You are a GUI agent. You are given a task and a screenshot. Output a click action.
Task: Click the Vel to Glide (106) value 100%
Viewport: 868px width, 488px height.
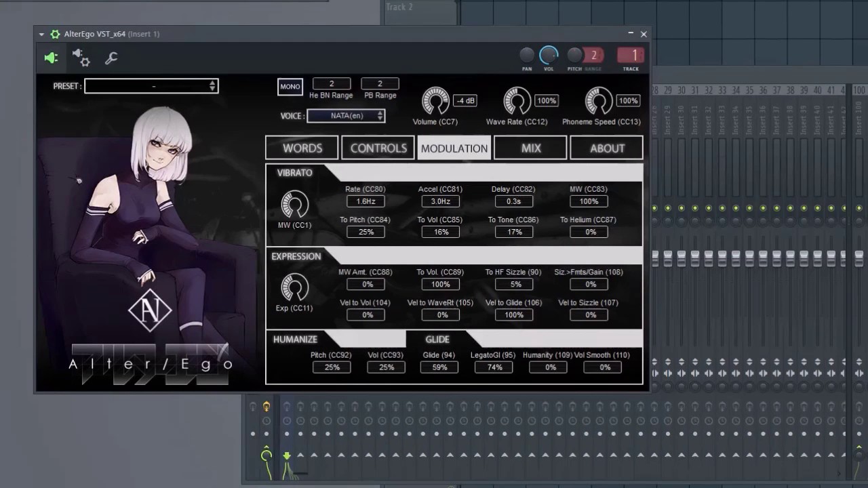click(513, 315)
